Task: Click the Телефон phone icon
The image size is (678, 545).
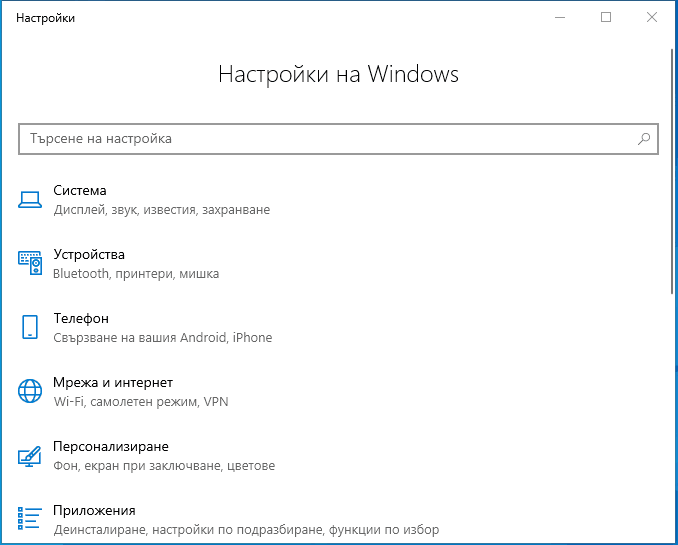Action: (30, 327)
